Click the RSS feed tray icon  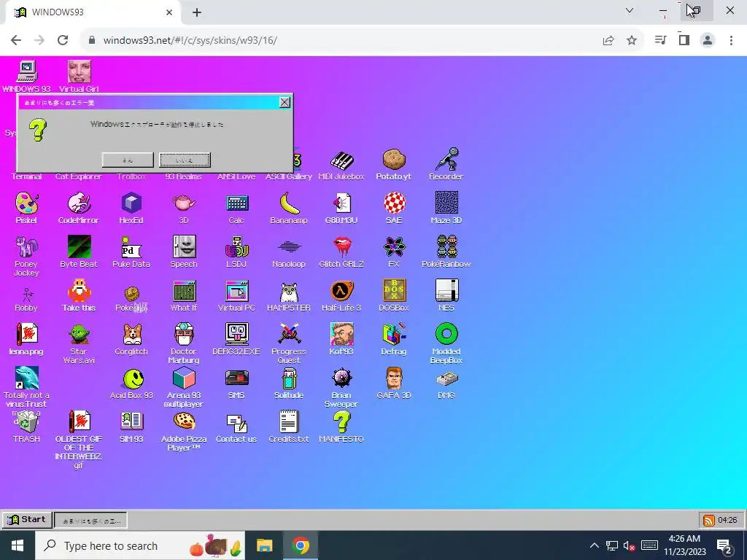coord(708,520)
